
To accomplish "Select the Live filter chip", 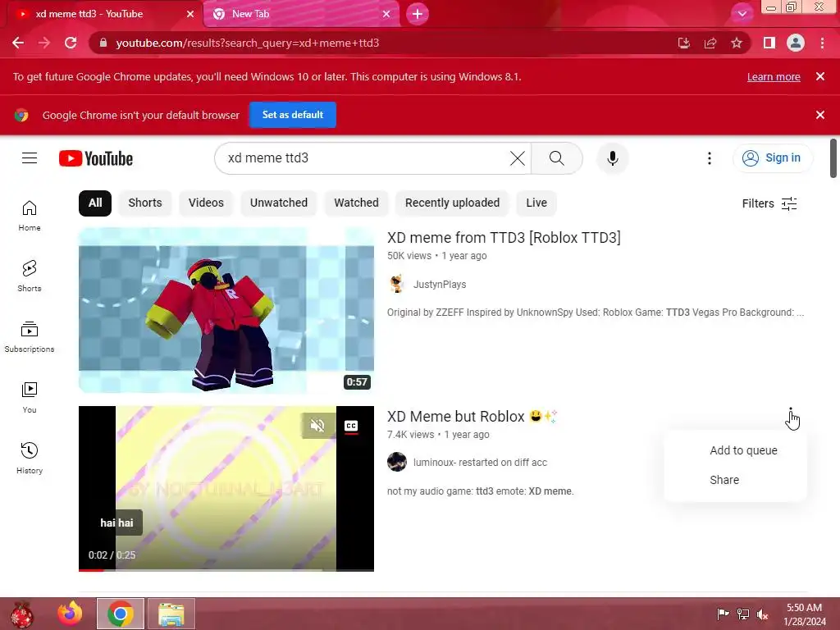I will pos(536,203).
